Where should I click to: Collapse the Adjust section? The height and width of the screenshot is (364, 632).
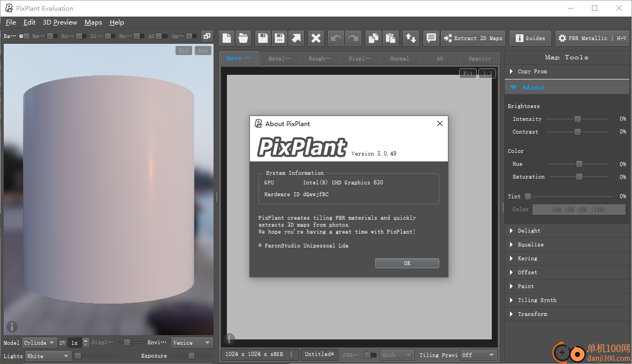click(x=567, y=87)
